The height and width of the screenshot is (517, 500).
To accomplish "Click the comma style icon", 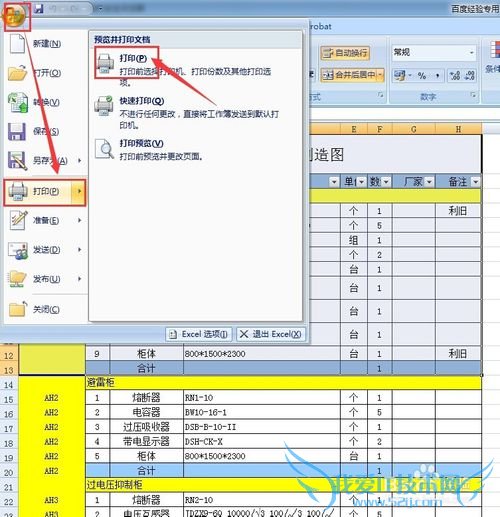I will (437, 76).
